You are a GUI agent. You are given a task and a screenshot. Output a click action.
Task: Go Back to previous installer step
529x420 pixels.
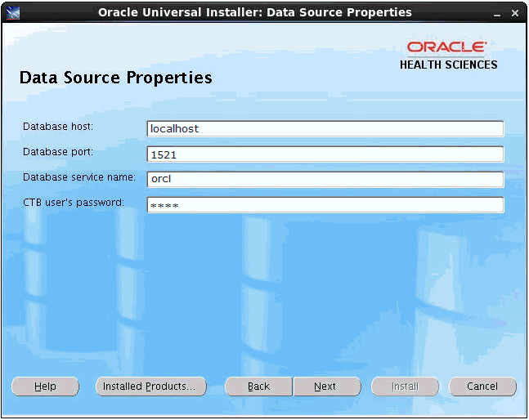coord(258,386)
